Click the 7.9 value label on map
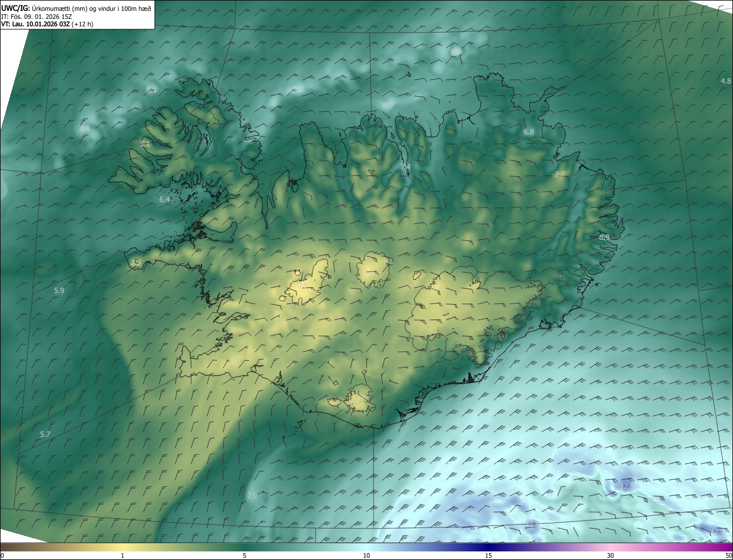The height and width of the screenshot is (560, 733). 252,495
